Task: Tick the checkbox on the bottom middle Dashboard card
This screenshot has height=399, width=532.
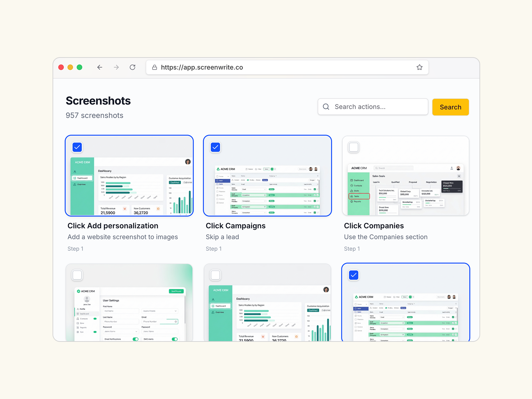Action: pos(215,275)
